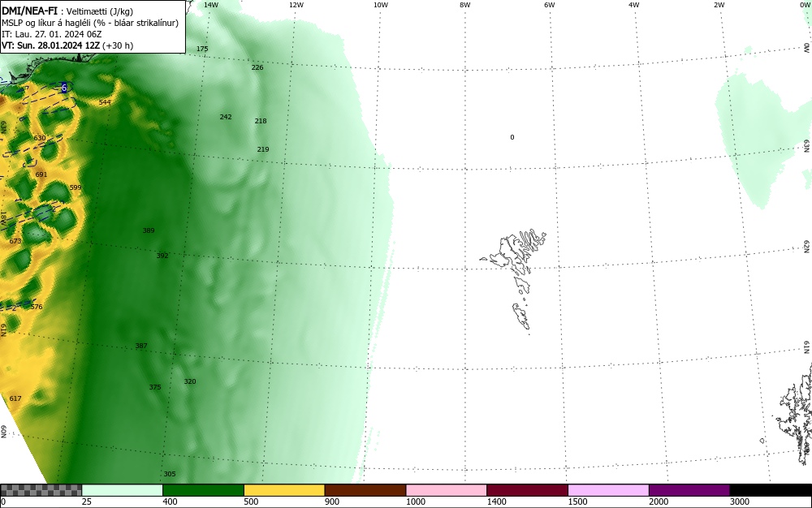
Task: Click the CAPE value 242 on the map
Action: [x=226, y=117]
